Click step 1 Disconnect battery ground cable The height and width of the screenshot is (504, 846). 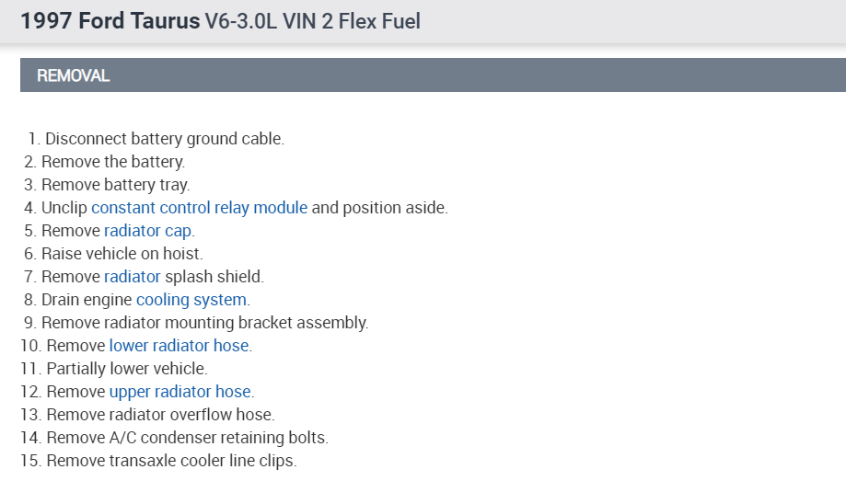tap(164, 139)
